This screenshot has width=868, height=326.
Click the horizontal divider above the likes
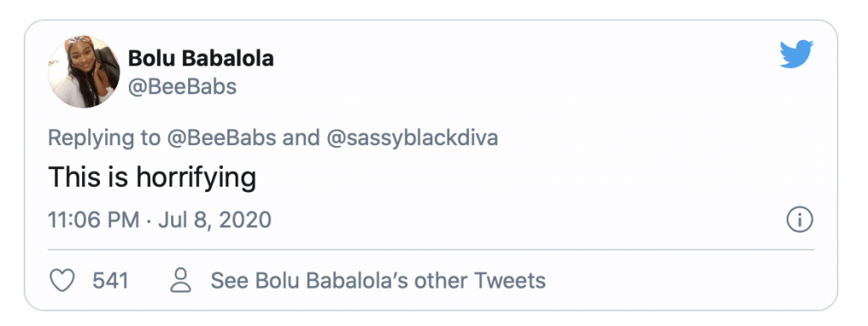click(x=431, y=250)
